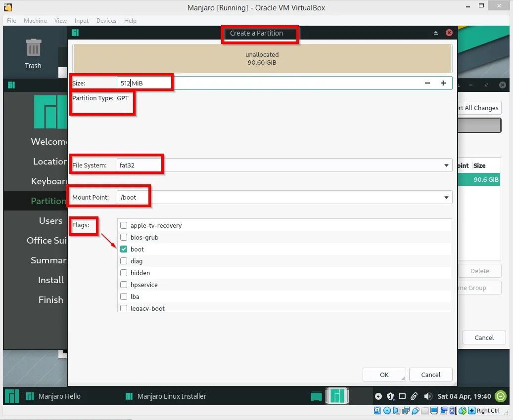513x420 pixels.
Task: Open the display tray icon
Action: pos(402,396)
